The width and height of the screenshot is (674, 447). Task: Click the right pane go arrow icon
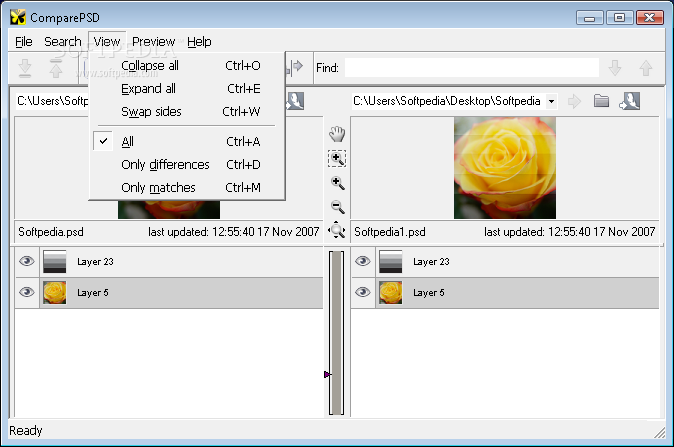[574, 101]
